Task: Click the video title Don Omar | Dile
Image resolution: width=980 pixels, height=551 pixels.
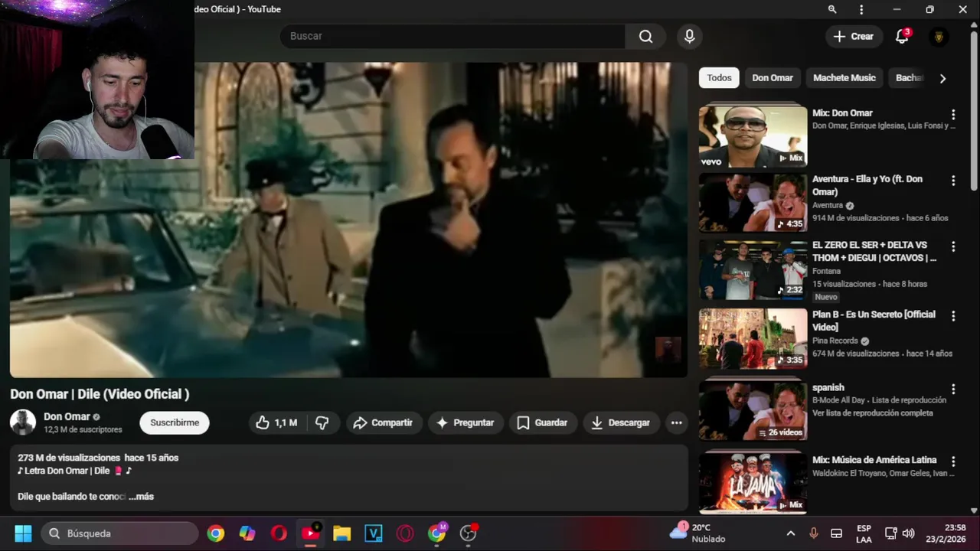Action: [100, 394]
